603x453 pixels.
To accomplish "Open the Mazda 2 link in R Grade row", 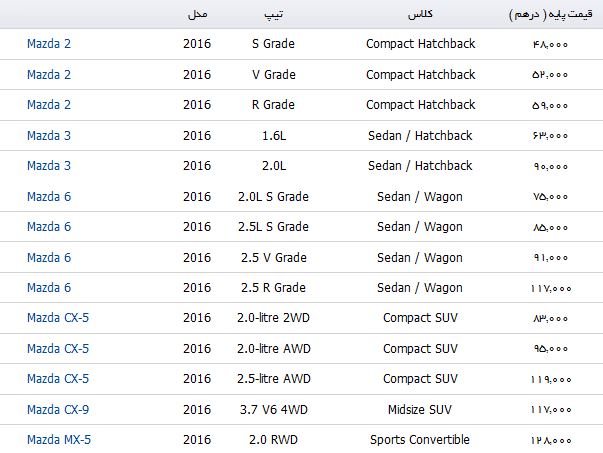I will click(49, 105).
